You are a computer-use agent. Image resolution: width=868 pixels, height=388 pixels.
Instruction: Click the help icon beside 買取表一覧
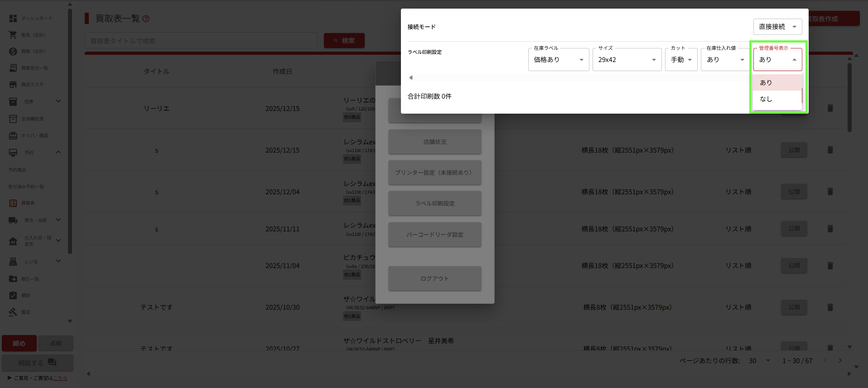(146, 19)
